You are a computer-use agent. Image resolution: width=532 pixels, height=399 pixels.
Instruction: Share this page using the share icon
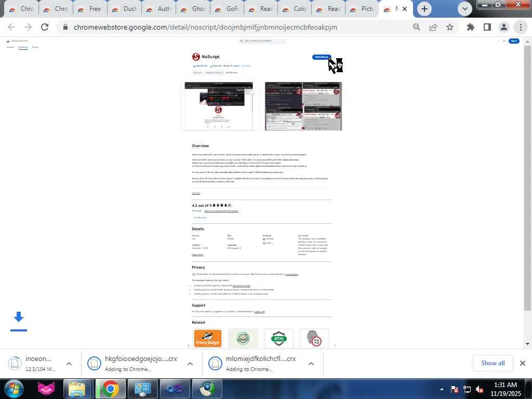[x=433, y=27]
